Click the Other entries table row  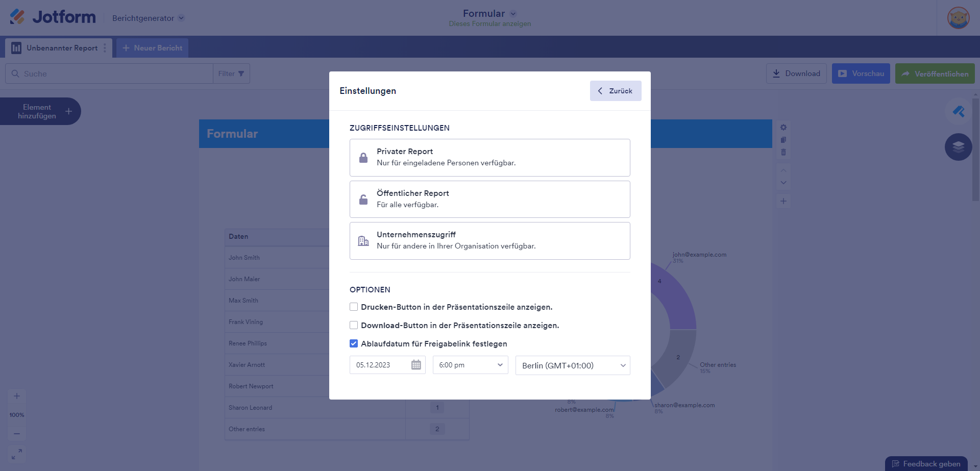coord(347,429)
